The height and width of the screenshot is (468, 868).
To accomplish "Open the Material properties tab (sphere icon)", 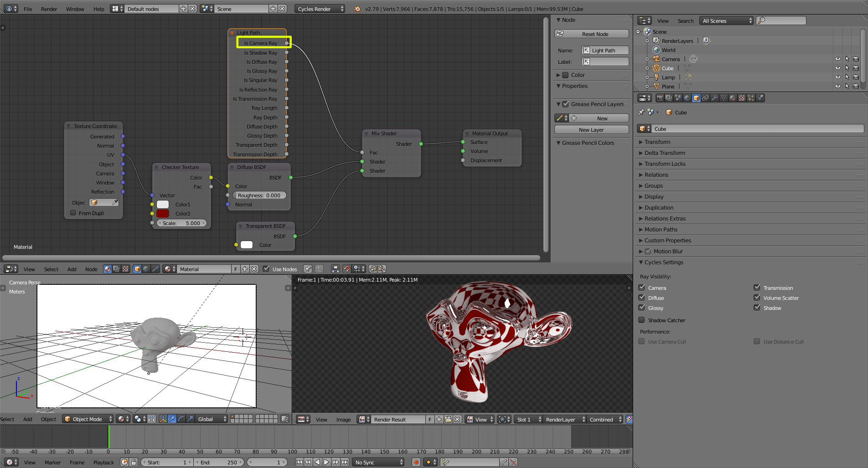I will pyautogui.click(x=733, y=98).
